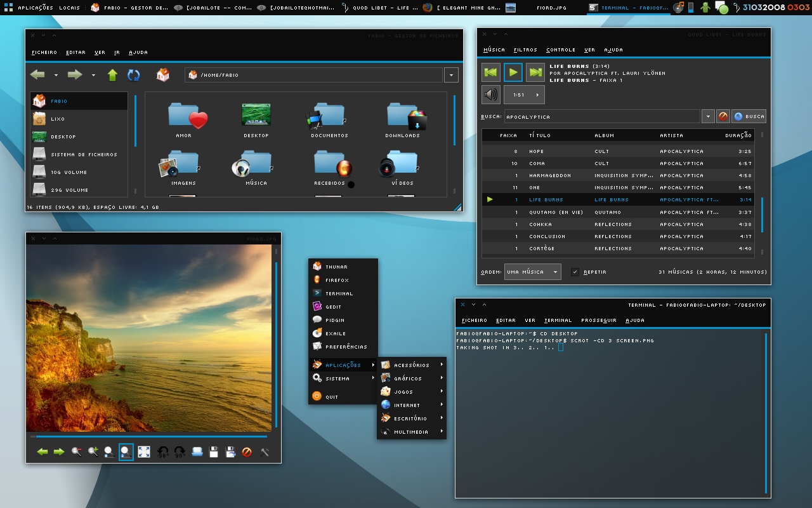Select the highlighted zoom magnifier in viewer toolbar
This screenshot has width=812, height=508.
click(x=126, y=452)
